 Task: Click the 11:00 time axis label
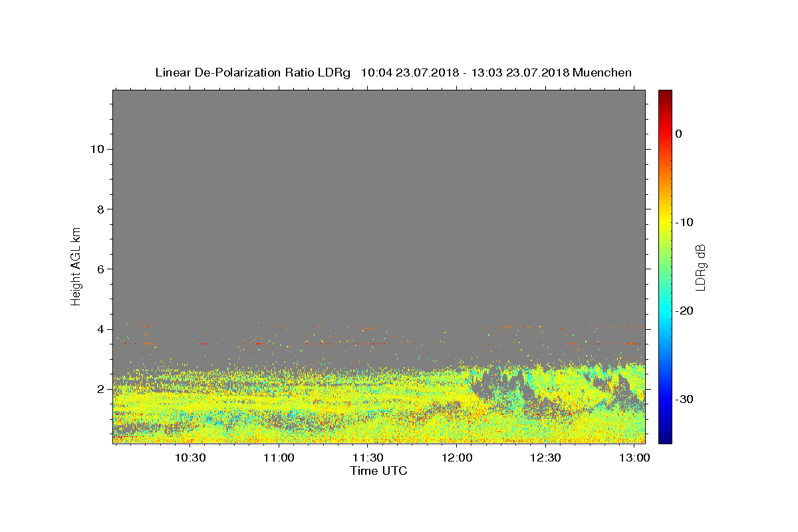(x=279, y=458)
